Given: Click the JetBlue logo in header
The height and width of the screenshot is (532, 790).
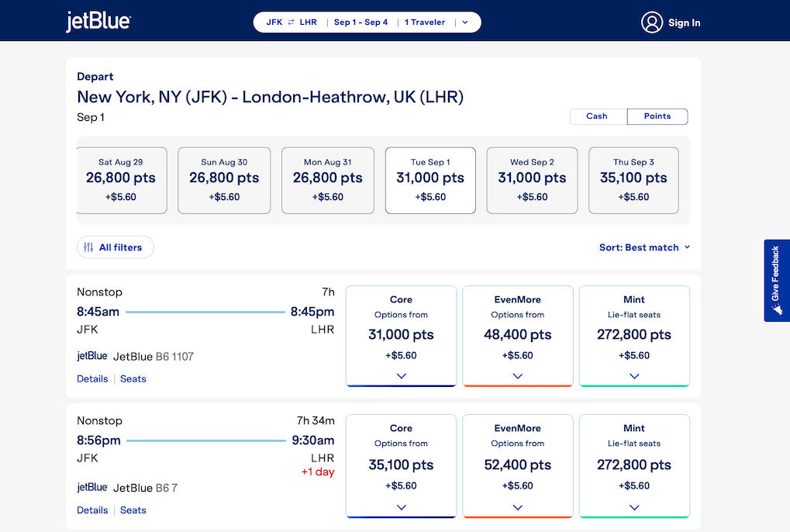Looking at the screenshot, I should coord(98,22).
